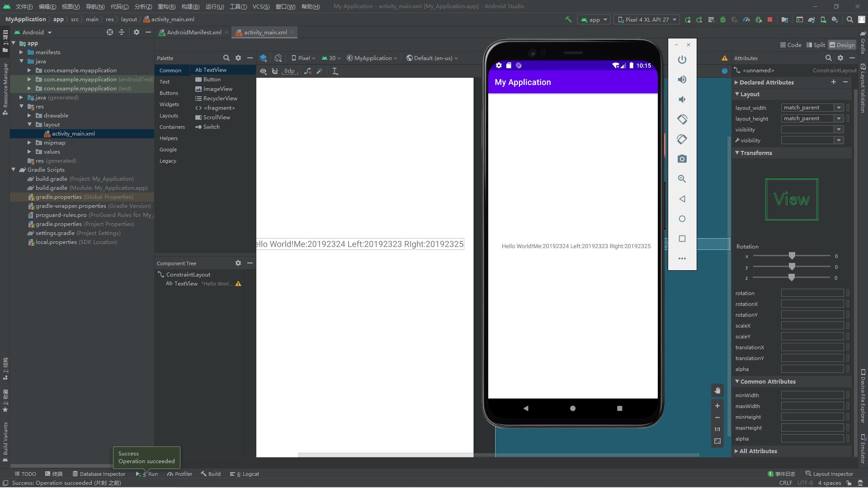Open the AVD Manager icon
The height and width of the screenshot is (488, 868).
click(x=823, y=19)
